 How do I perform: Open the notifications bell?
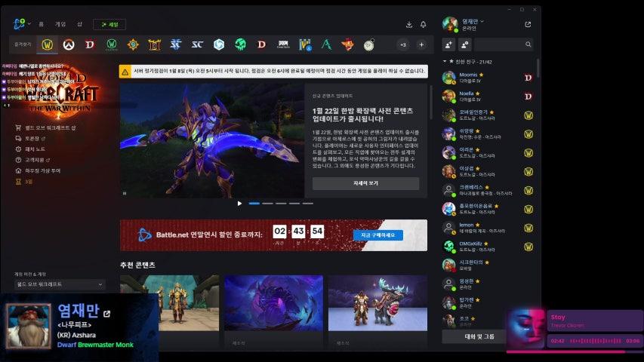423,25
